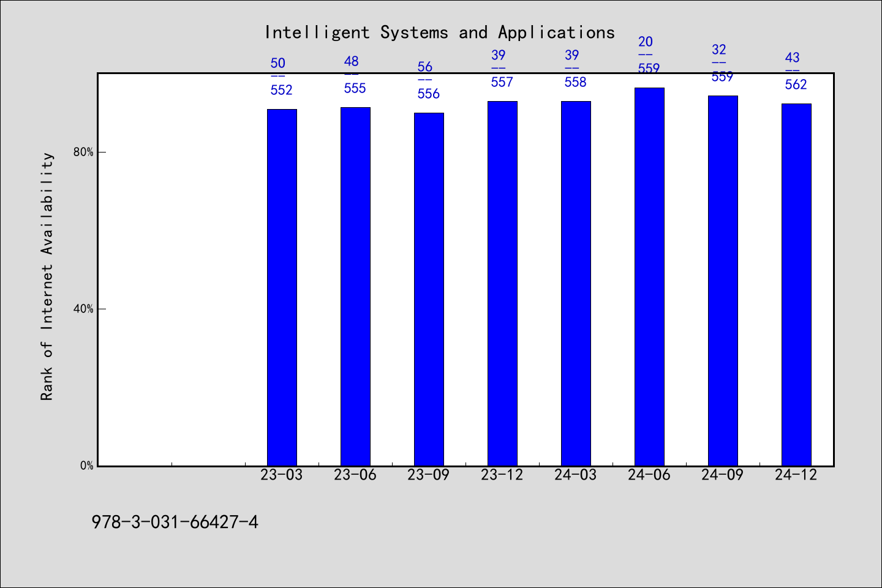Click the bar for 24-03
The height and width of the screenshot is (588, 882).
click(576, 284)
